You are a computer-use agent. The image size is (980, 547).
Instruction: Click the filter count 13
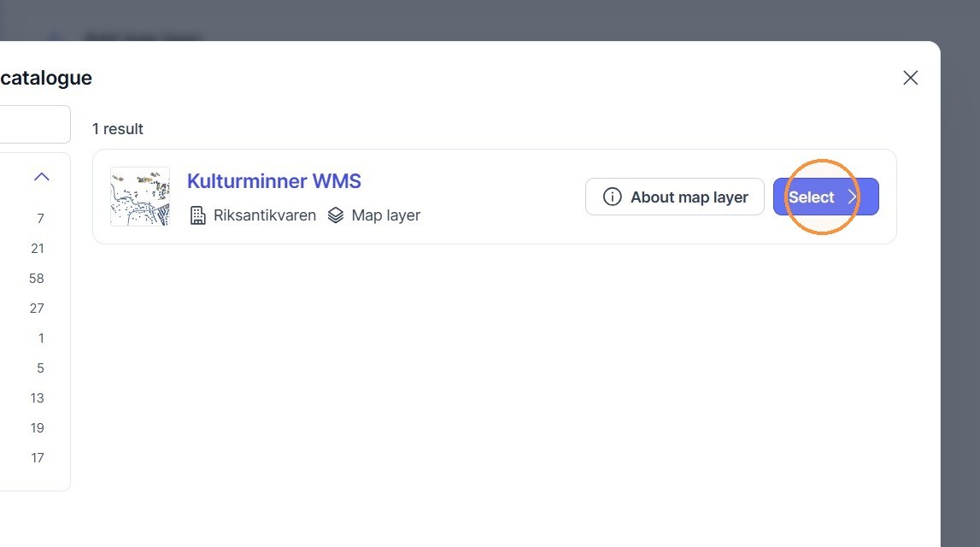37,398
